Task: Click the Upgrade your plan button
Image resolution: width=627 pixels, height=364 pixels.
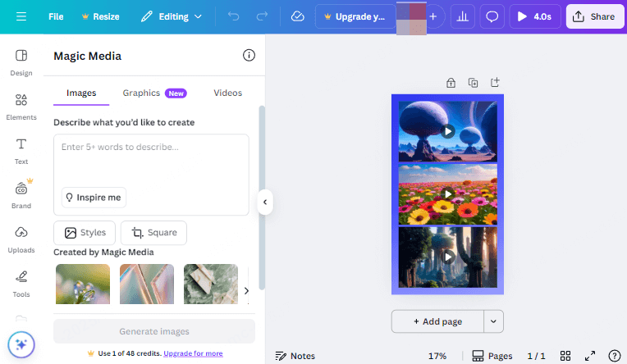Action: [x=355, y=16]
